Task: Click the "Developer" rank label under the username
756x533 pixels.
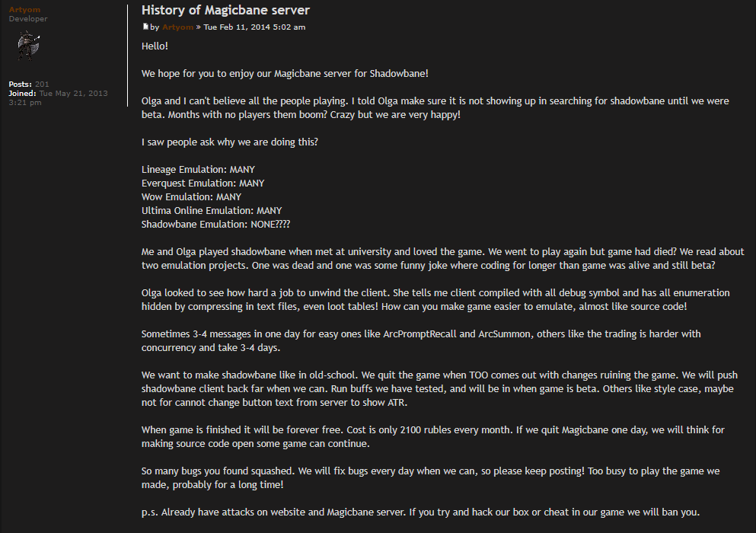Action: [x=28, y=18]
